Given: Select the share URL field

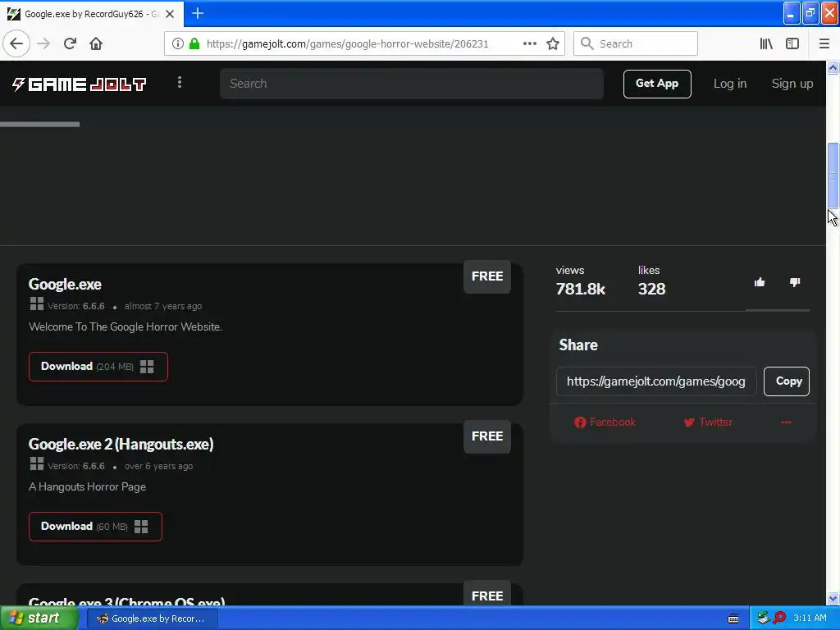Looking at the screenshot, I should (x=656, y=381).
